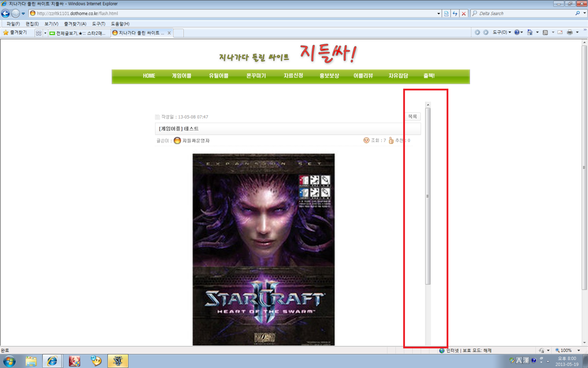Show more command bar items chevron
The image size is (588, 368).
(585, 30)
